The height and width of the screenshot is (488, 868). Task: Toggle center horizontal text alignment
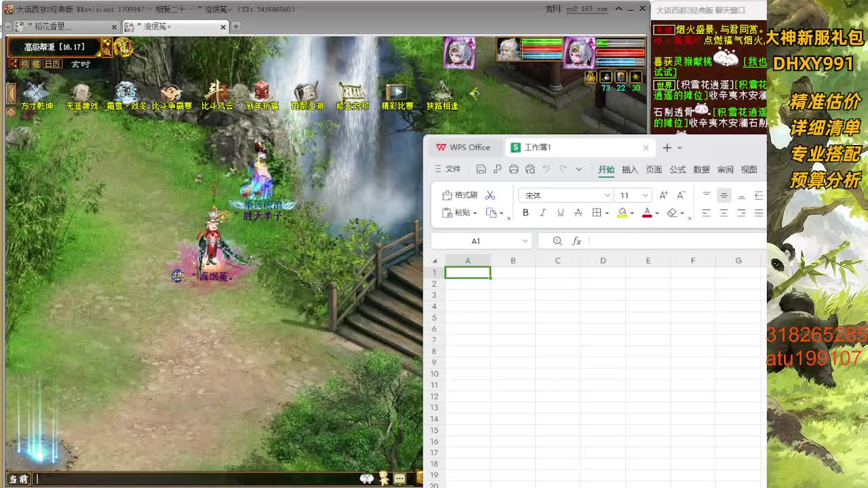tap(724, 213)
